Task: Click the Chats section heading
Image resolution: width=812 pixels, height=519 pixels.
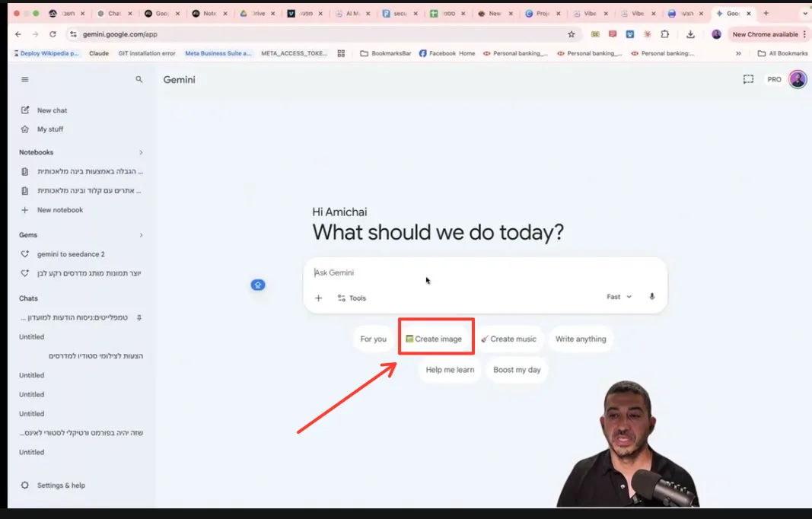Action: point(28,298)
